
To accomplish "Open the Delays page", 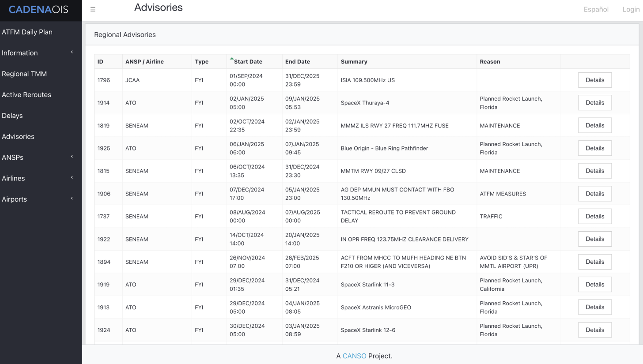I will point(12,116).
